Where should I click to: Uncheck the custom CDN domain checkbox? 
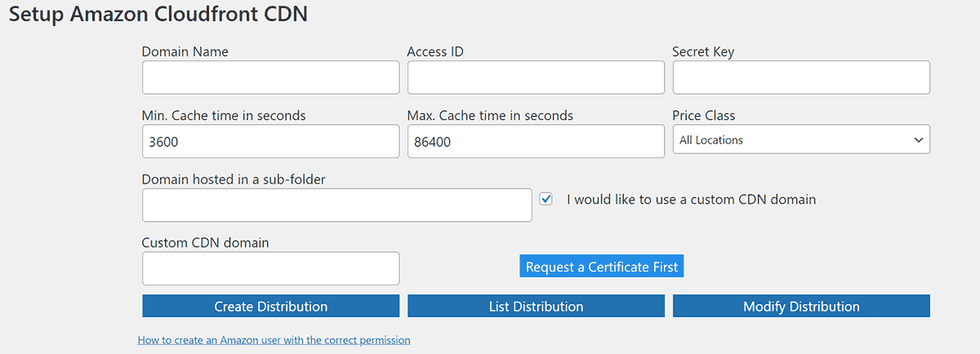546,199
